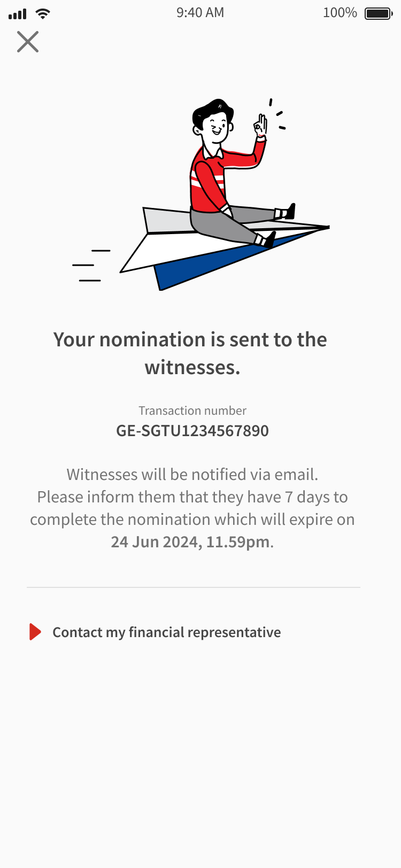Close the nomination confirmation screen
This screenshot has width=401, height=868.
(x=28, y=42)
